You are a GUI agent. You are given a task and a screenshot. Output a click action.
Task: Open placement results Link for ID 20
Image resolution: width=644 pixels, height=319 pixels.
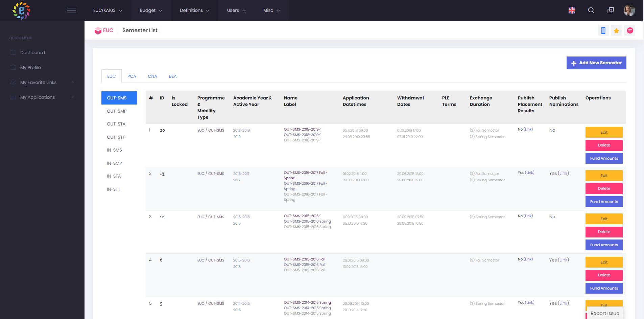click(528, 129)
